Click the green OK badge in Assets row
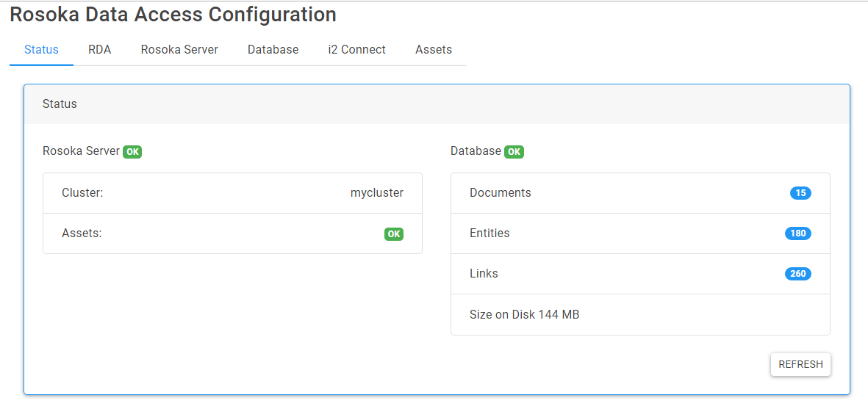The height and width of the screenshot is (417, 868). tap(394, 234)
